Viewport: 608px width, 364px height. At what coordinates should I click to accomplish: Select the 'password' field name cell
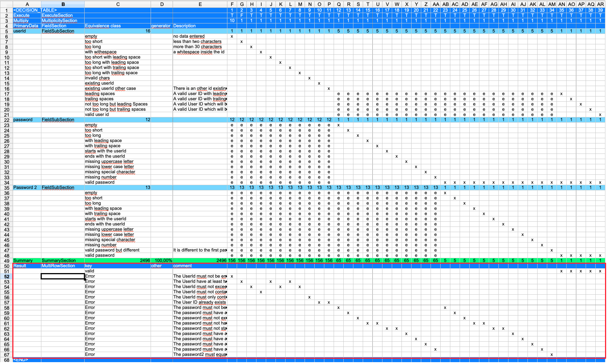[x=27, y=120]
